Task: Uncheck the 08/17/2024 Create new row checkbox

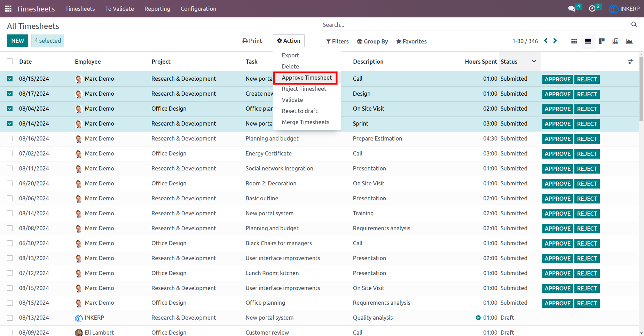Action: 10,94
